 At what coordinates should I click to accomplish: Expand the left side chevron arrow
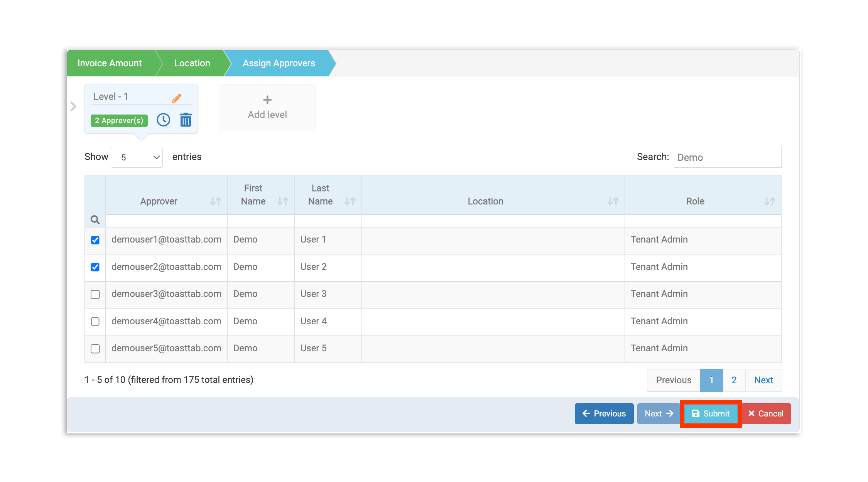(73, 106)
